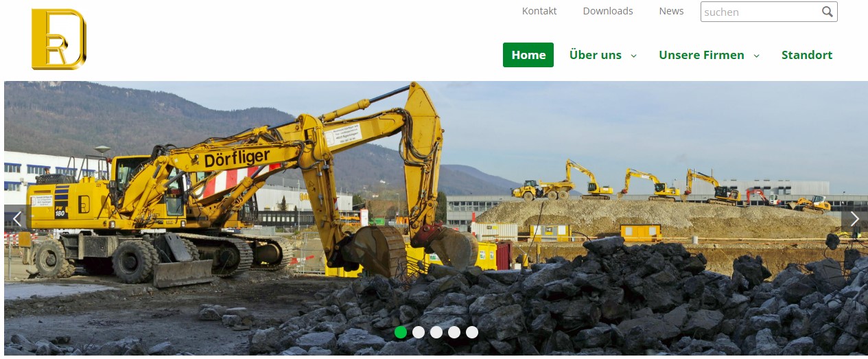The image size is (868, 359).
Task: Select the second slider dot
Action: coord(419,332)
